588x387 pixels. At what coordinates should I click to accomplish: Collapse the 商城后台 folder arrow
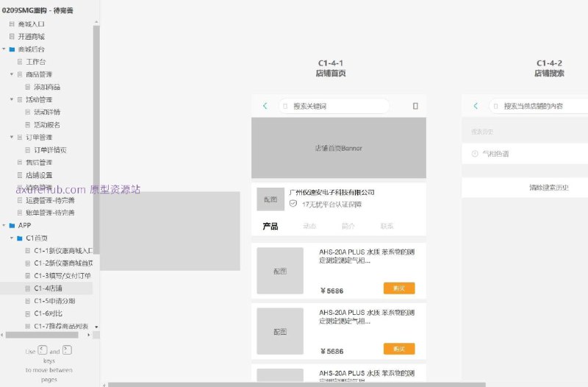tap(4, 49)
